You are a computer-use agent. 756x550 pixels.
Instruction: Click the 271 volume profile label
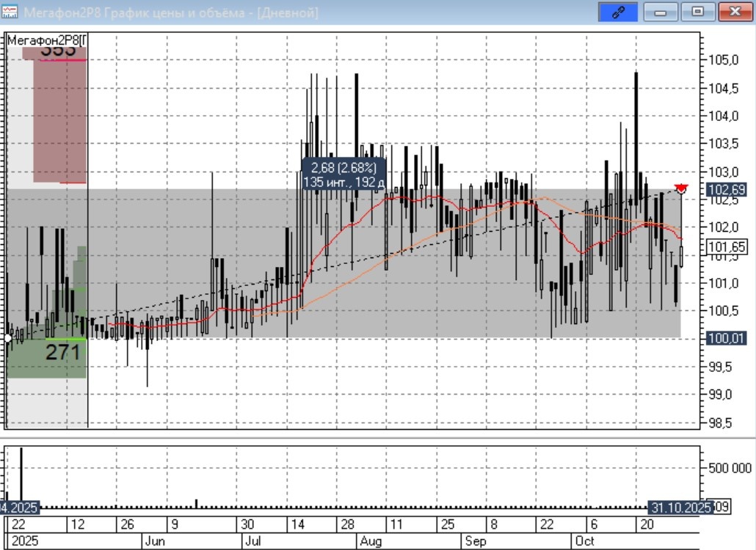(62, 353)
